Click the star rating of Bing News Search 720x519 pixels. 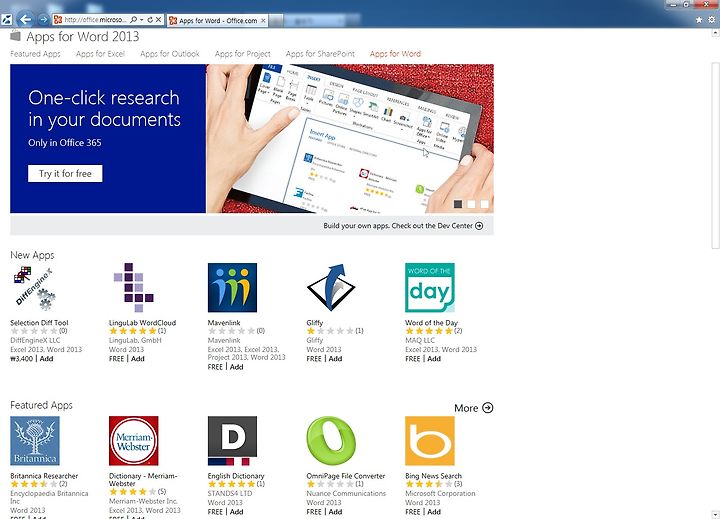click(x=429, y=484)
